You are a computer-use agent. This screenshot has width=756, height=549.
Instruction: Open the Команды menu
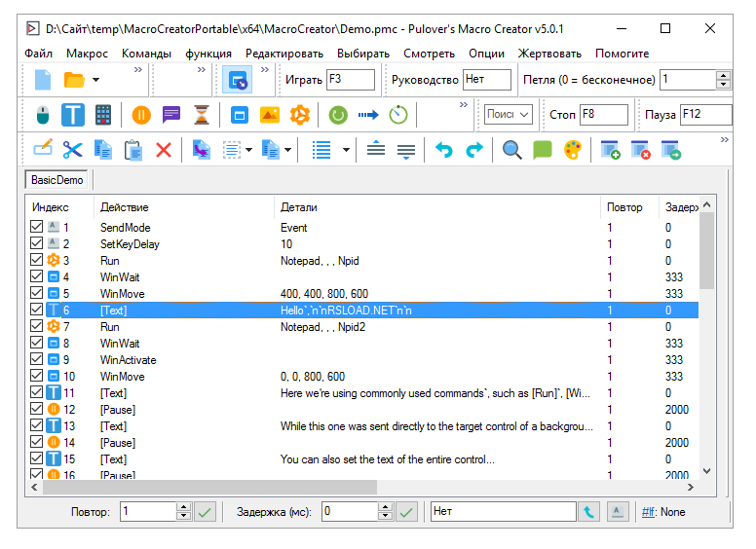point(146,54)
